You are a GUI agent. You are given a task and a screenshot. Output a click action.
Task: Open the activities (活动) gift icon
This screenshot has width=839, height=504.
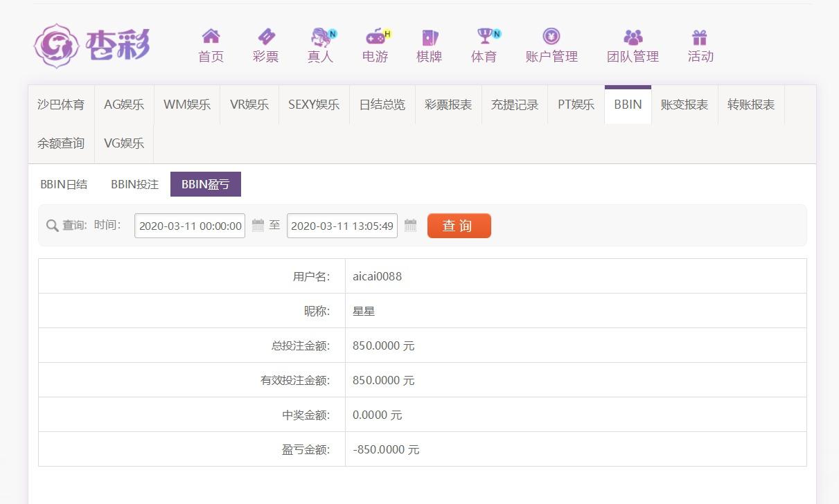pyautogui.click(x=700, y=37)
